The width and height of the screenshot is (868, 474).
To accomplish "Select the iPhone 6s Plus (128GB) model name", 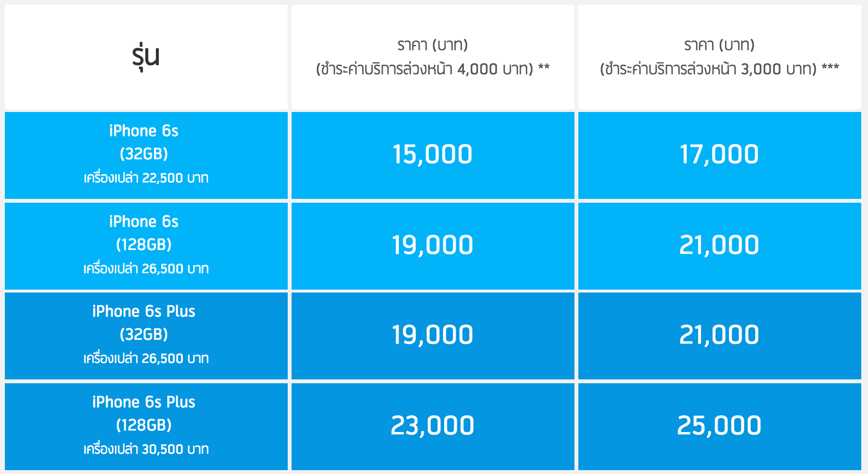I will (144, 413).
